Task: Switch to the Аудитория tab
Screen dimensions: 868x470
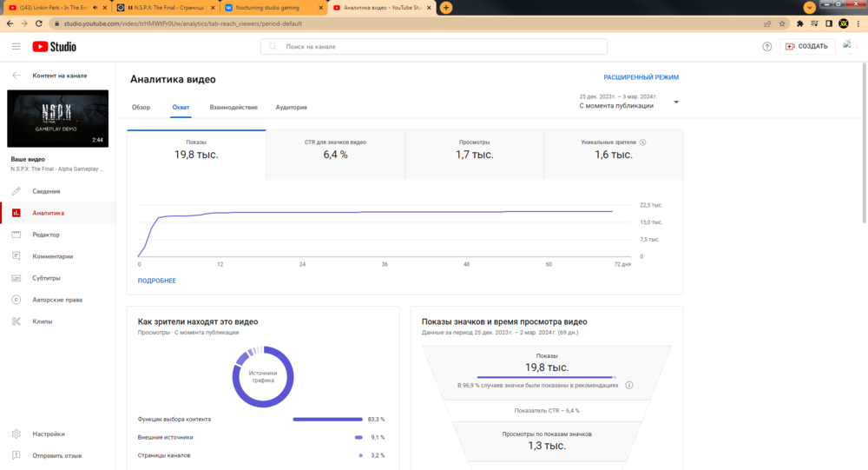Action: (291, 108)
